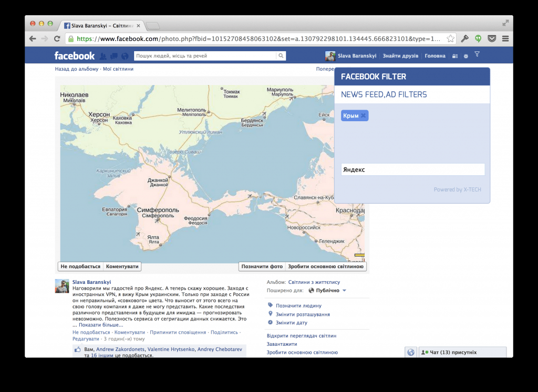Open privacy shortcuts lock icon
The image size is (538, 392).
455,56
